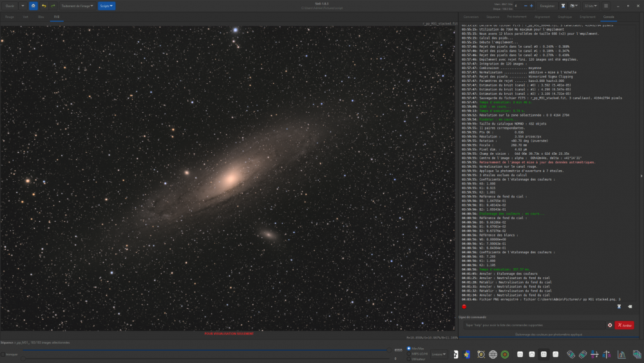Open the arrow dropdown beside Ouvrir
The height and width of the screenshot is (363, 644).
tap(23, 6)
